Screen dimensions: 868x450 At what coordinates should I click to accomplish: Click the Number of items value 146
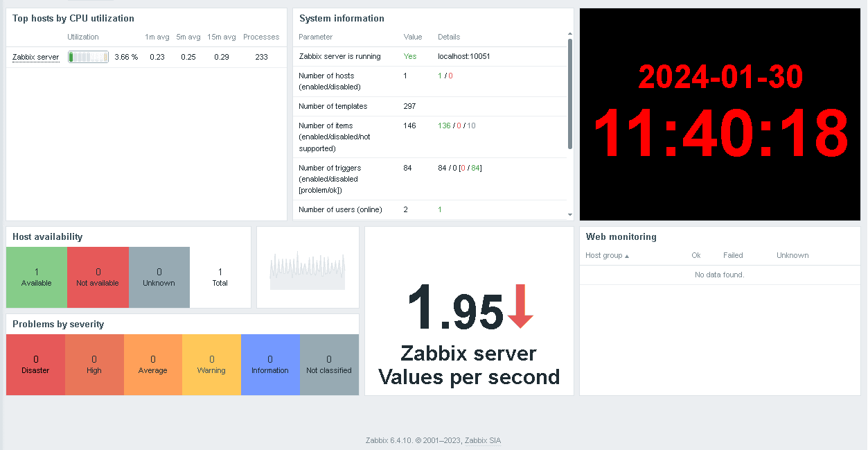coord(410,126)
